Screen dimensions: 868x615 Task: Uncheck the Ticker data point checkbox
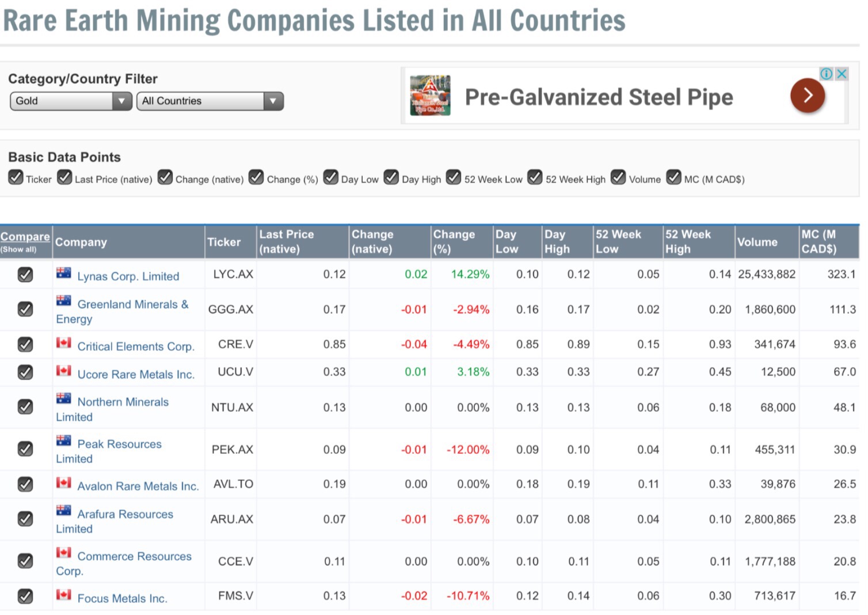pos(16,177)
